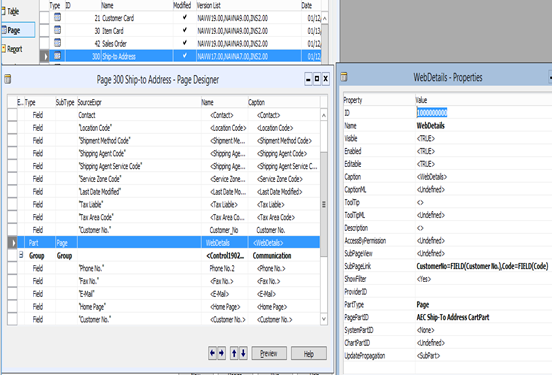Click page icon for Item Card row
The height and width of the screenshot is (375, 552).
pyautogui.click(x=57, y=30)
